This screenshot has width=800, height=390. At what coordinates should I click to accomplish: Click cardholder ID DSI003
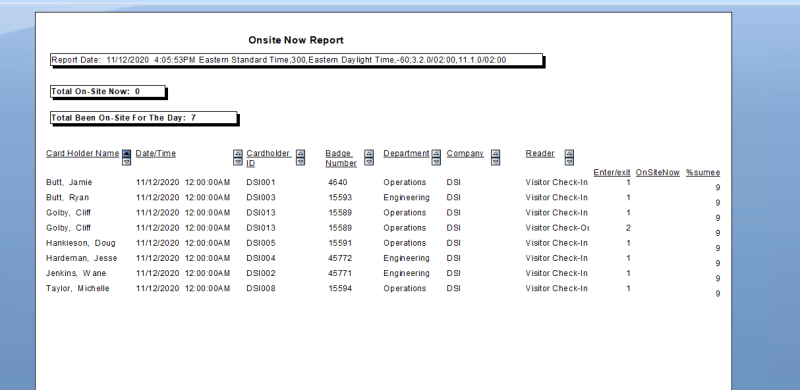[x=261, y=198]
